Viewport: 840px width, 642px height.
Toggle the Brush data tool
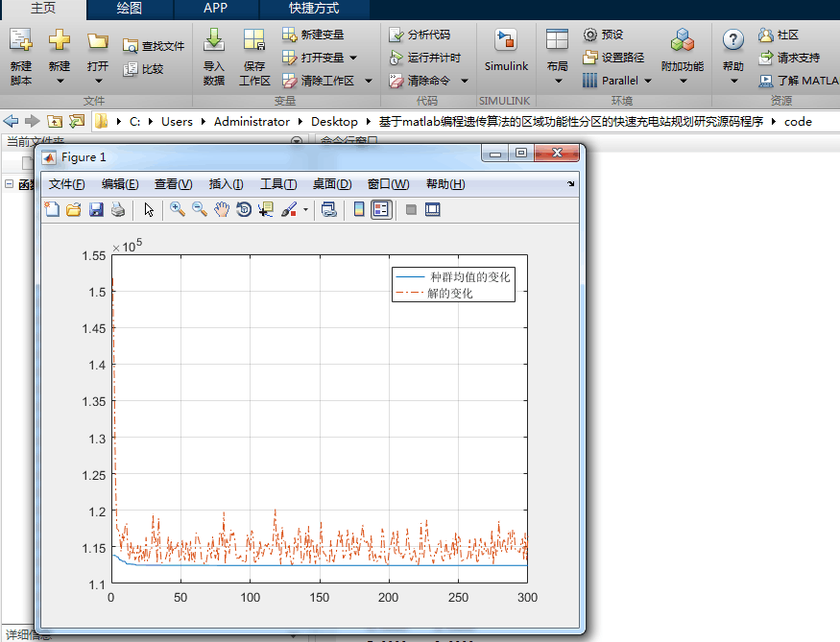[289, 209]
